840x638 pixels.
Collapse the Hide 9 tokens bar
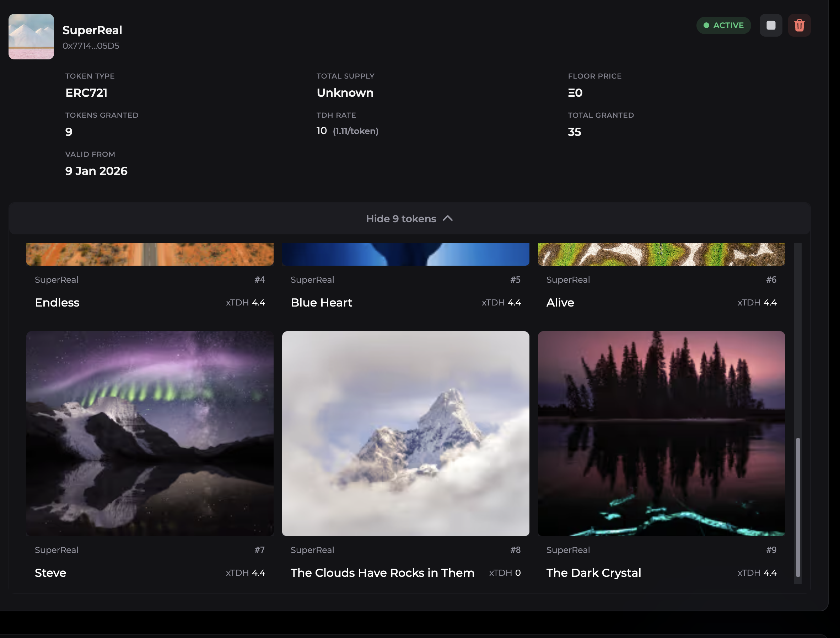[x=409, y=218]
